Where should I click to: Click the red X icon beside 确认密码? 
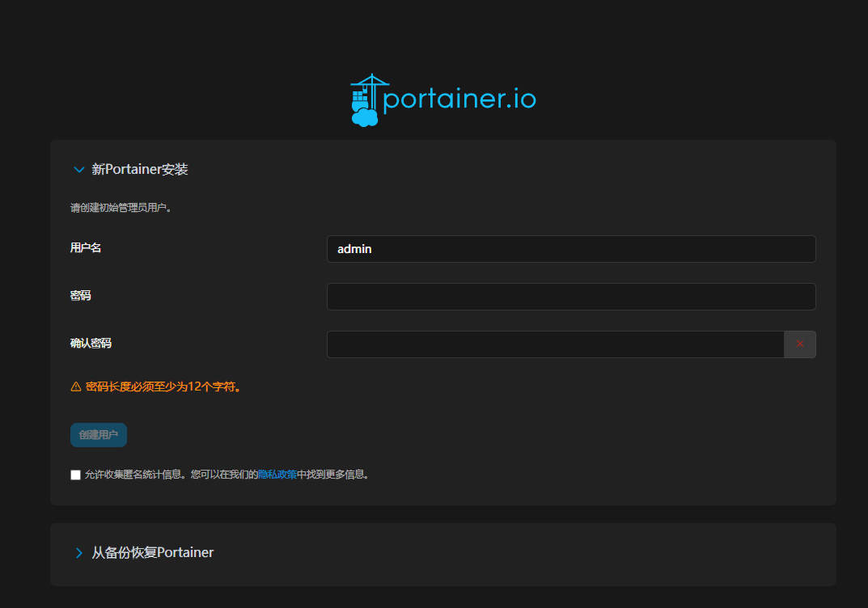(x=800, y=344)
